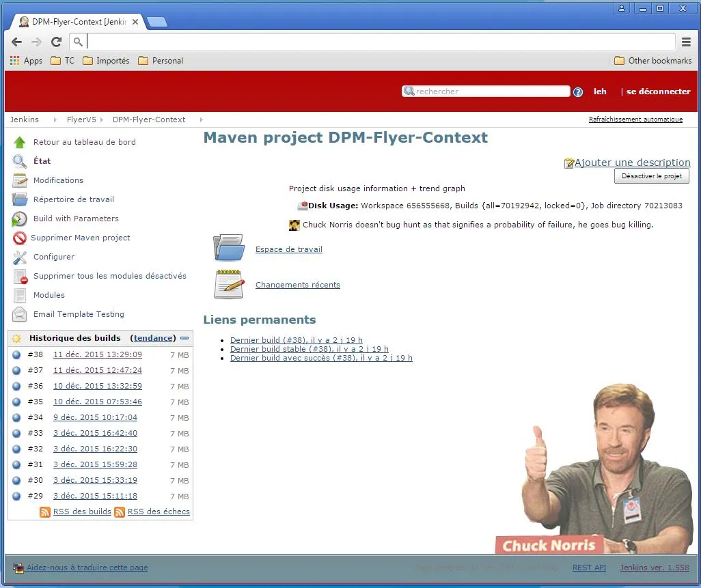This screenshot has height=588, width=701.
Task: Click the RSS des builds feed icon
Action: coord(44,512)
